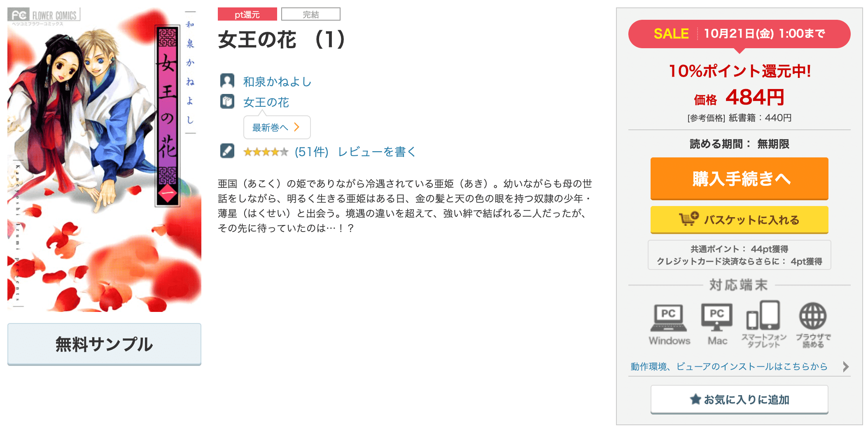Screen dimensions: 868x431
Task: Expand the viewer install info arrow
Action: (846, 366)
